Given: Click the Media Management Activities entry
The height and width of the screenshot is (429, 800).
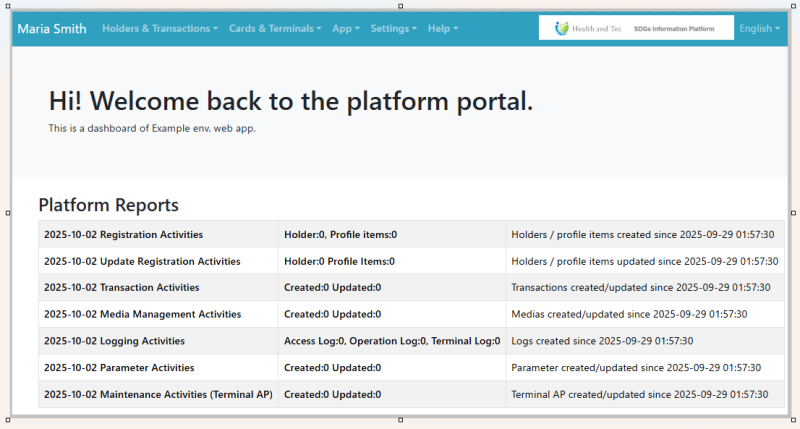Looking at the screenshot, I should pos(142,314).
